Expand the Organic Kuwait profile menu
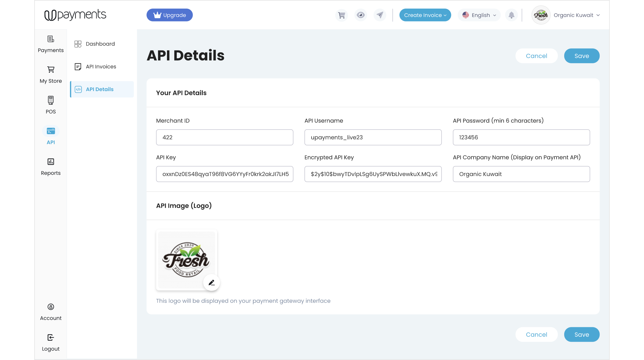Image resolution: width=644 pixels, height=360 pixels. (566, 15)
